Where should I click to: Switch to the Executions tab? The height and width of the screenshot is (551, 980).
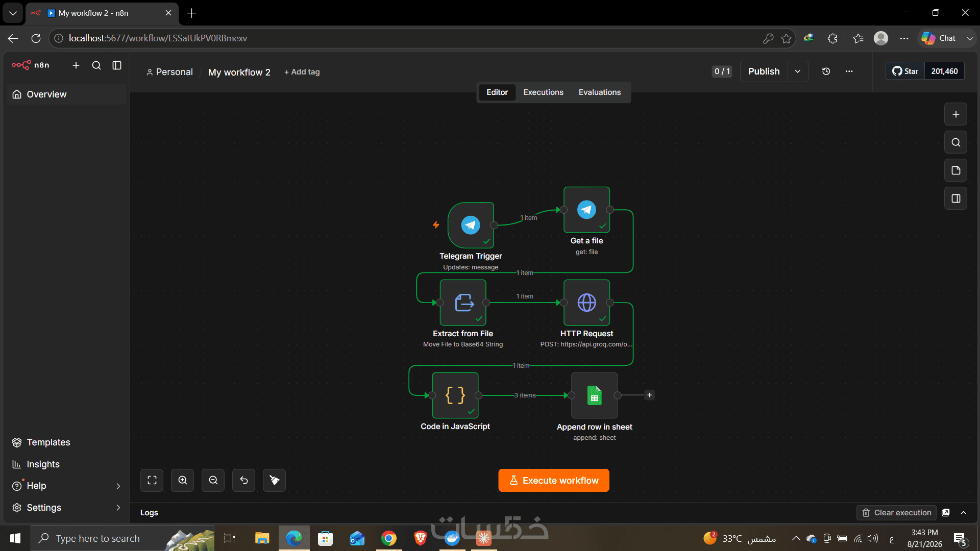(543, 92)
